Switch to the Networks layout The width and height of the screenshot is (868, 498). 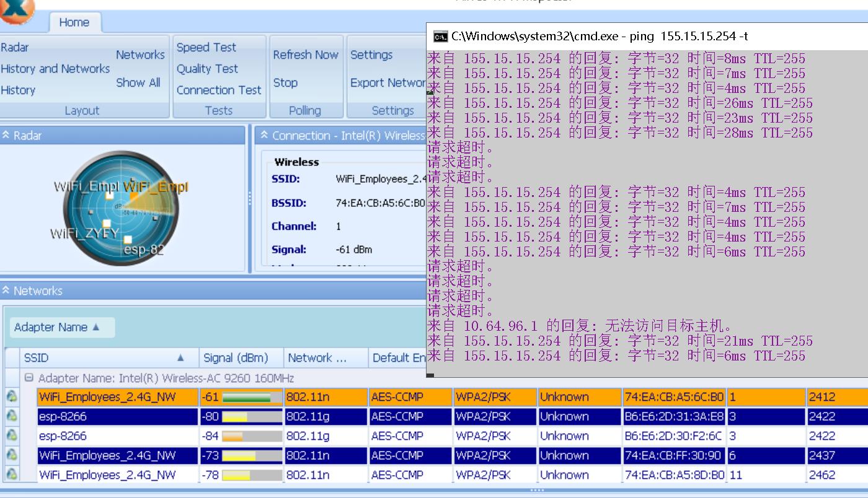click(140, 55)
